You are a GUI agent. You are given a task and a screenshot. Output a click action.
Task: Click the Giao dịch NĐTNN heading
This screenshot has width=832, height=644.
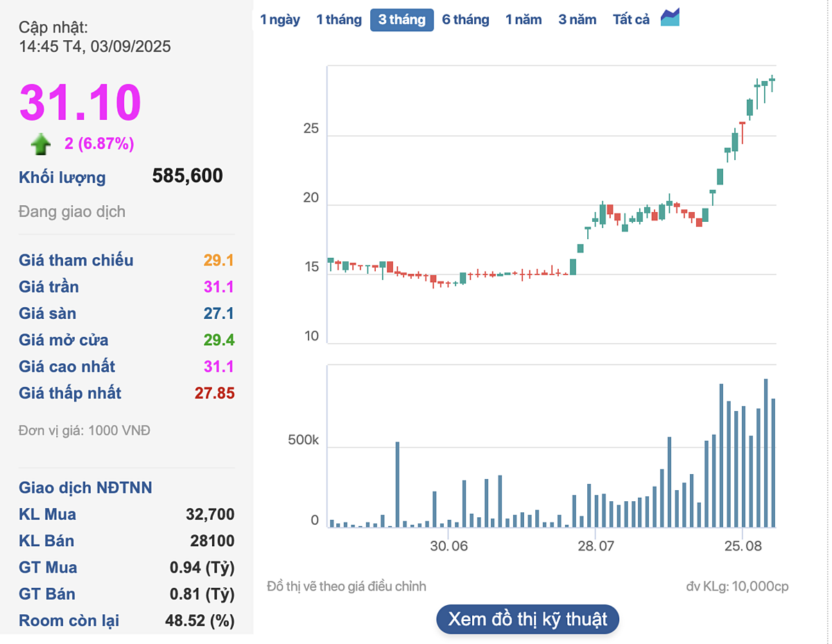pos(85,488)
